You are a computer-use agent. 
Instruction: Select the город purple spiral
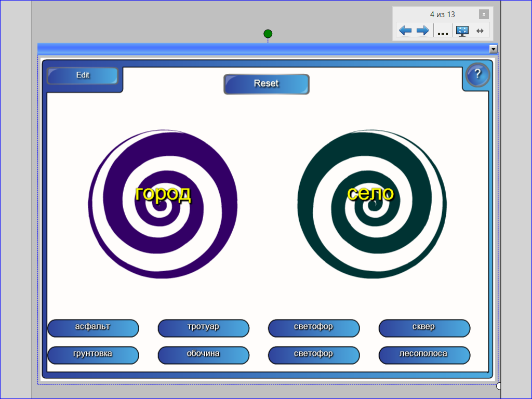click(x=163, y=204)
